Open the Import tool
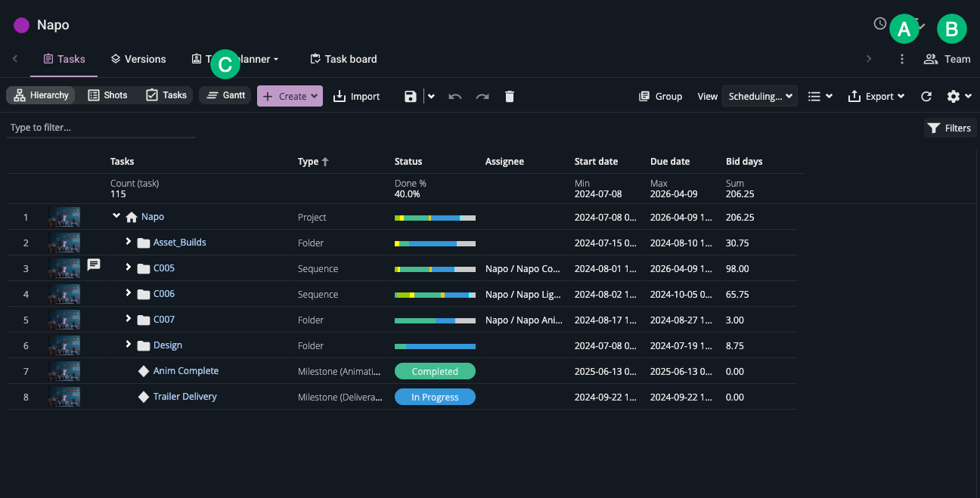 [356, 96]
